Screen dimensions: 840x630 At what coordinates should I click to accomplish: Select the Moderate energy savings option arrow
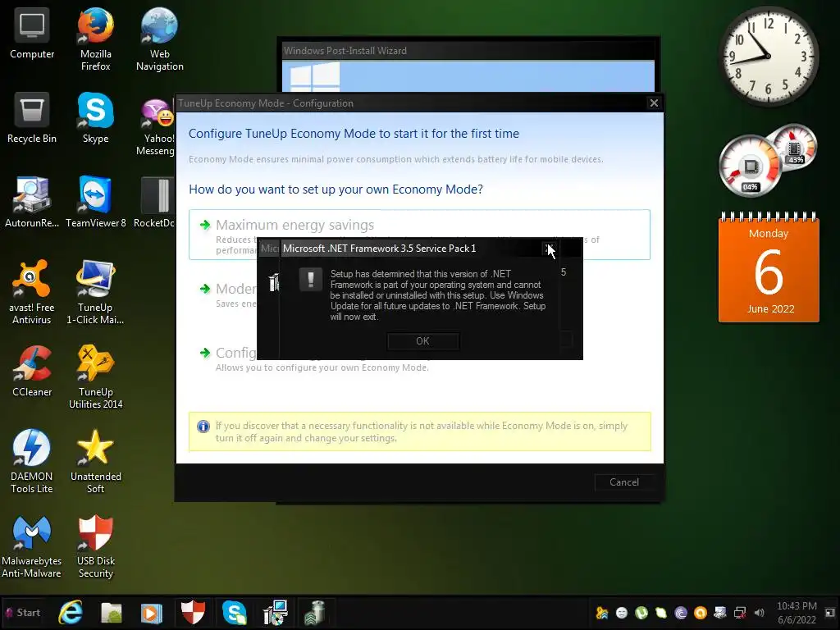coord(204,289)
